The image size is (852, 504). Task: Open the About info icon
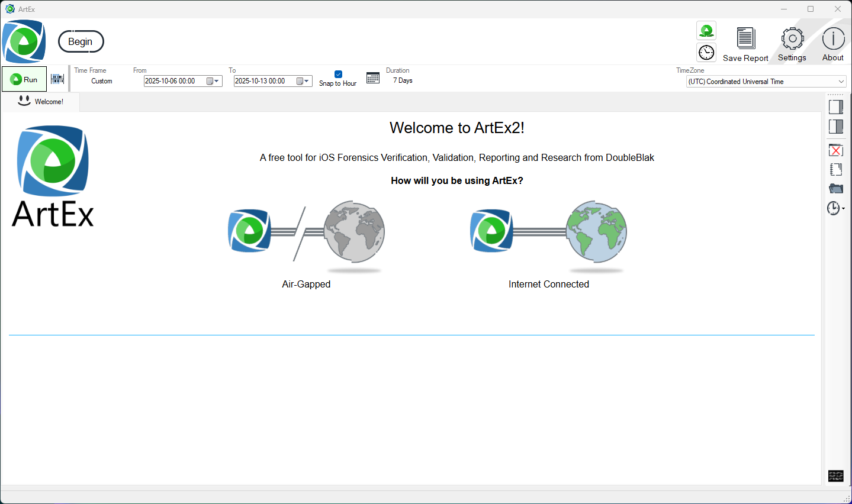click(x=833, y=39)
